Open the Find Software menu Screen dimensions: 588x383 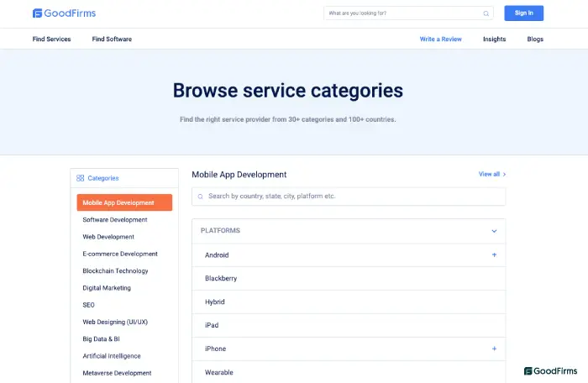coord(112,39)
